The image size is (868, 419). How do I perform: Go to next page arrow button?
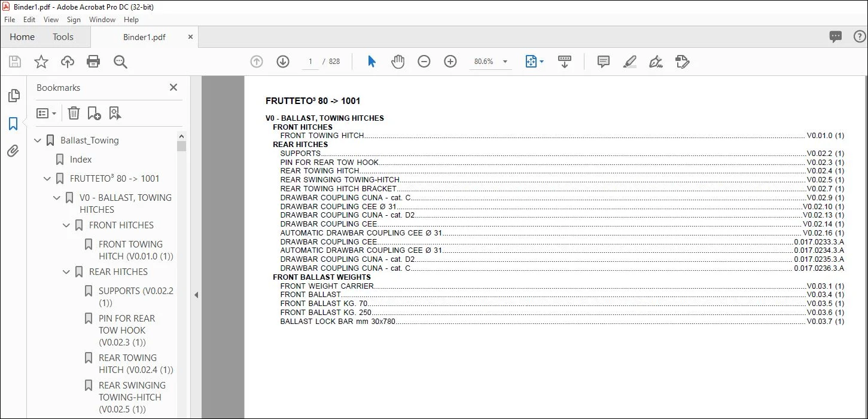[x=283, y=62]
